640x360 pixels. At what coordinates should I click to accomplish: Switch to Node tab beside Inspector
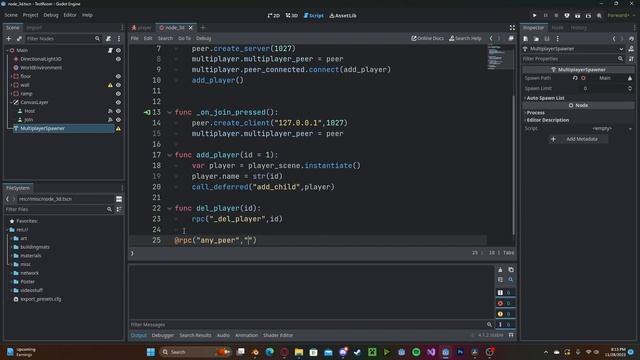557,28
